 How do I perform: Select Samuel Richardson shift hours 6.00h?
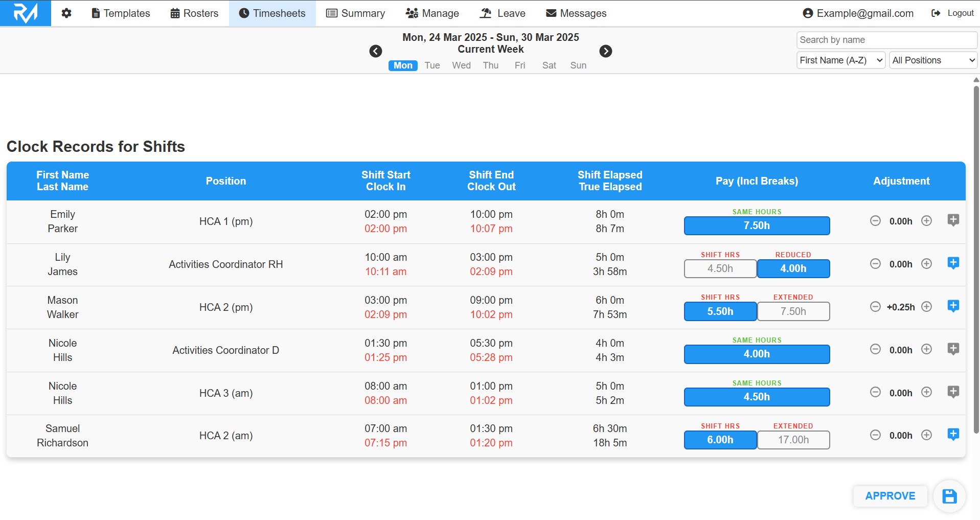pyautogui.click(x=720, y=440)
